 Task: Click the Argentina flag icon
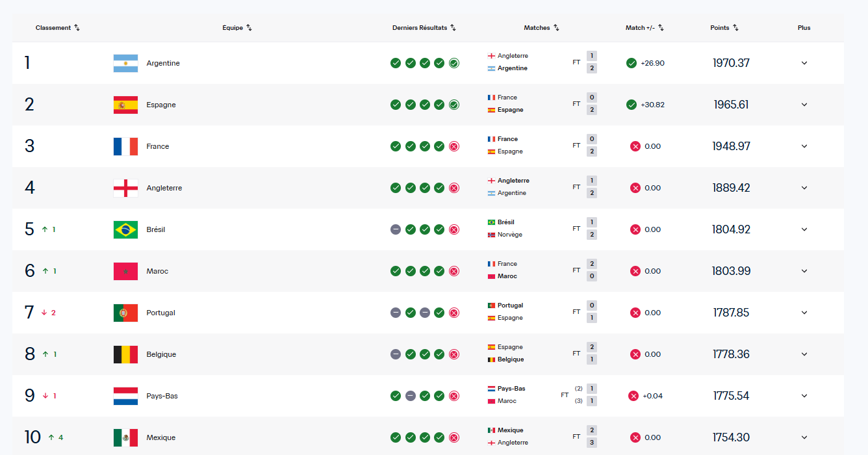[125, 63]
